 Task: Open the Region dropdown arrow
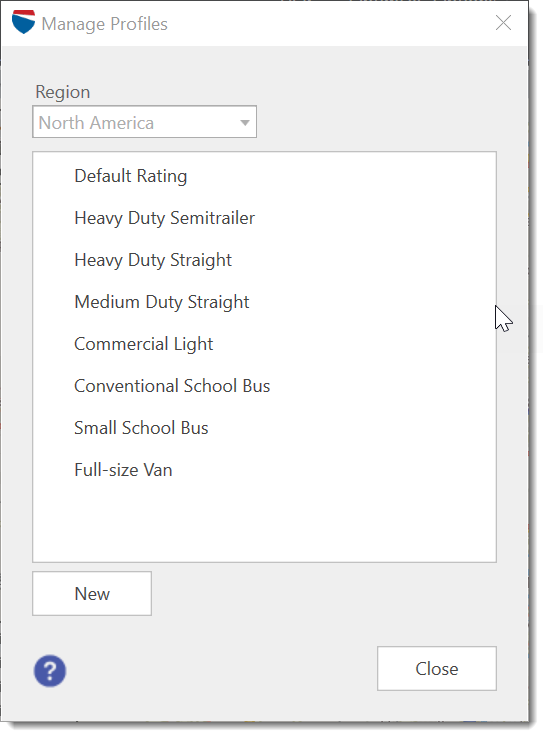(x=244, y=123)
